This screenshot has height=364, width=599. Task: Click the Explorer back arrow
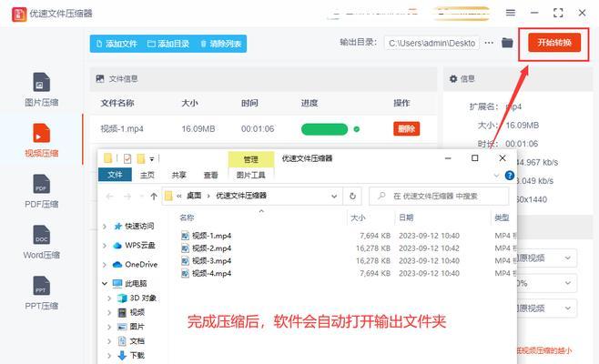click(x=109, y=197)
